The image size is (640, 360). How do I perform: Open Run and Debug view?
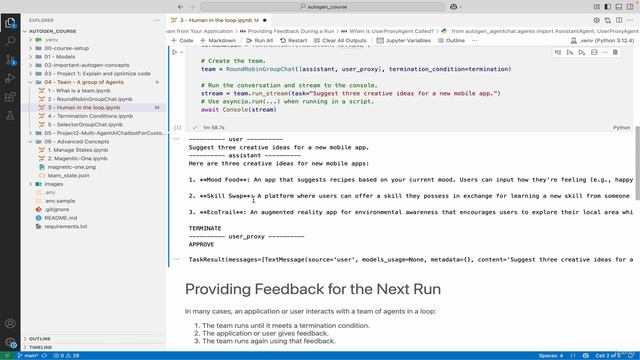[10, 78]
